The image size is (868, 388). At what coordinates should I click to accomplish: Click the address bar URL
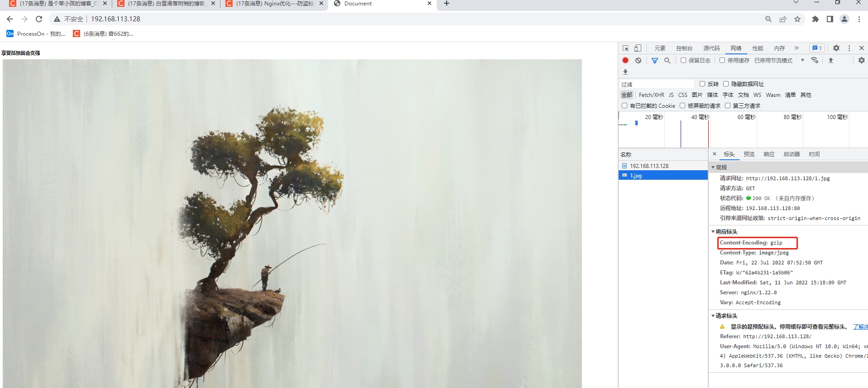(115, 19)
